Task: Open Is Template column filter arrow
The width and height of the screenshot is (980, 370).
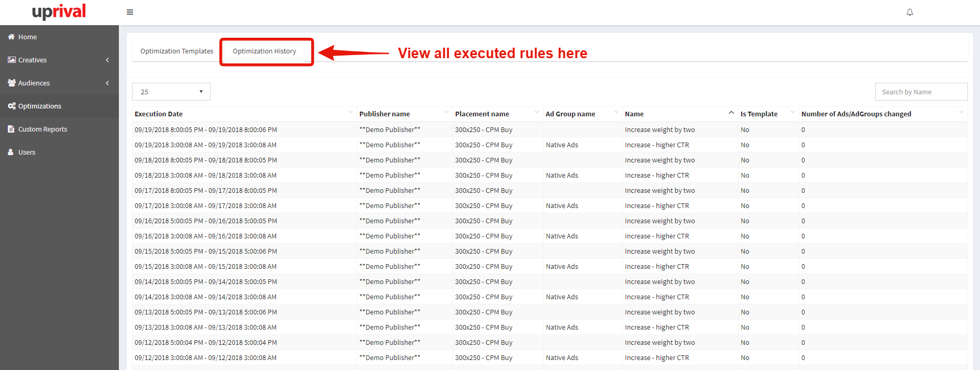Action: click(792, 112)
